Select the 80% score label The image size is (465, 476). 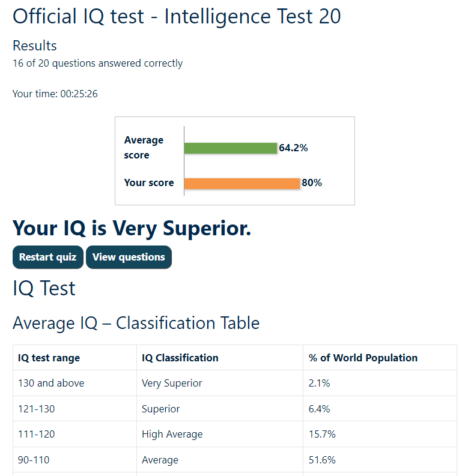(x=312, y=183)
